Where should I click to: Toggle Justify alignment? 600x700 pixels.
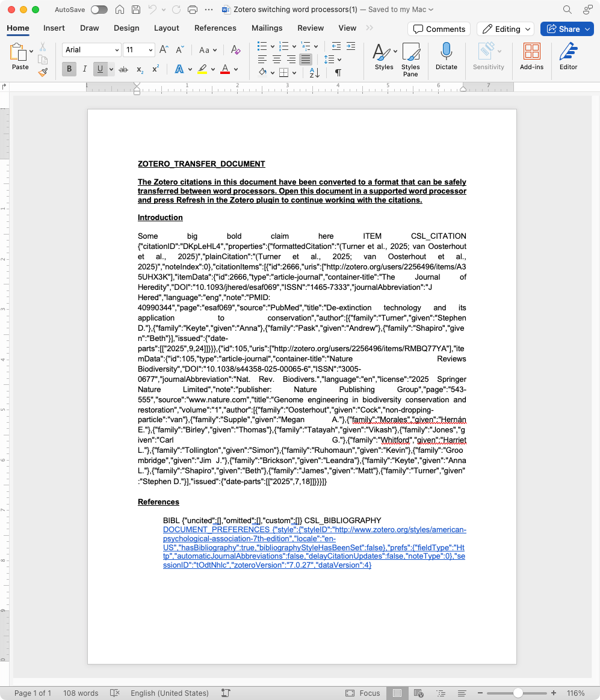coord(306,60)
